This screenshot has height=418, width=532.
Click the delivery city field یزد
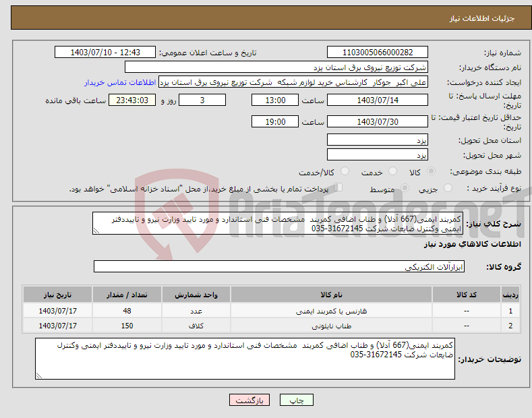378,154
